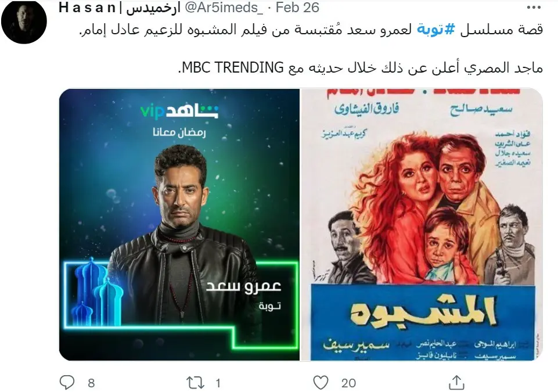Click the retweet arrows icon

pyautogui.click(x=195, y=383)
